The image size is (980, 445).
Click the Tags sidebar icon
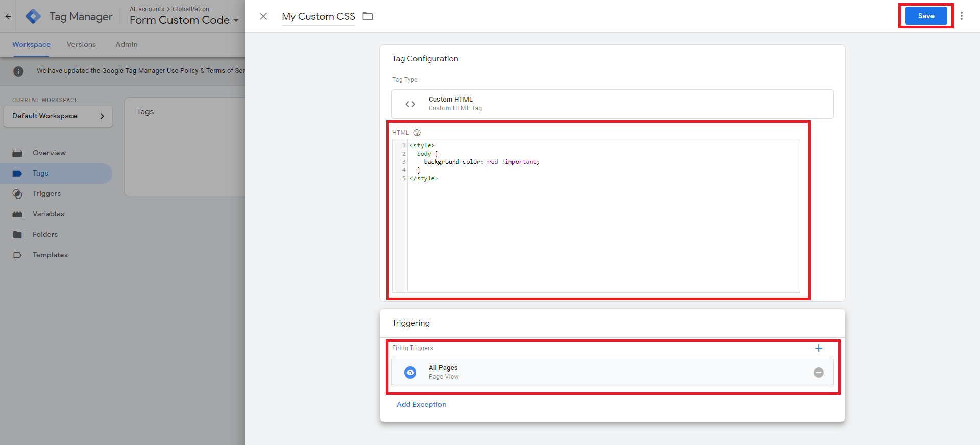tap(17, 174)
